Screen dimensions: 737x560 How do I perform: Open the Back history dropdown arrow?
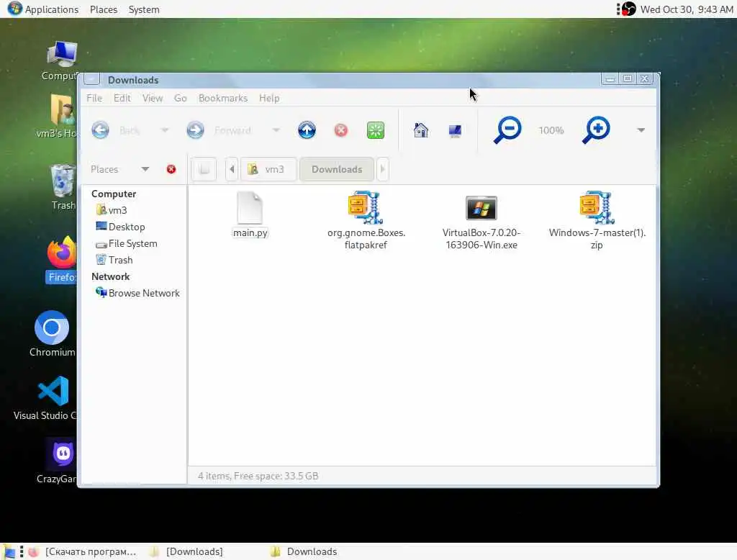pyautogui.click(x=165, y=130)
